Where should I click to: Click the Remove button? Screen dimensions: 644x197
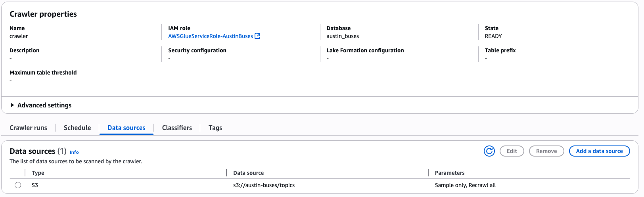(546, 151)
